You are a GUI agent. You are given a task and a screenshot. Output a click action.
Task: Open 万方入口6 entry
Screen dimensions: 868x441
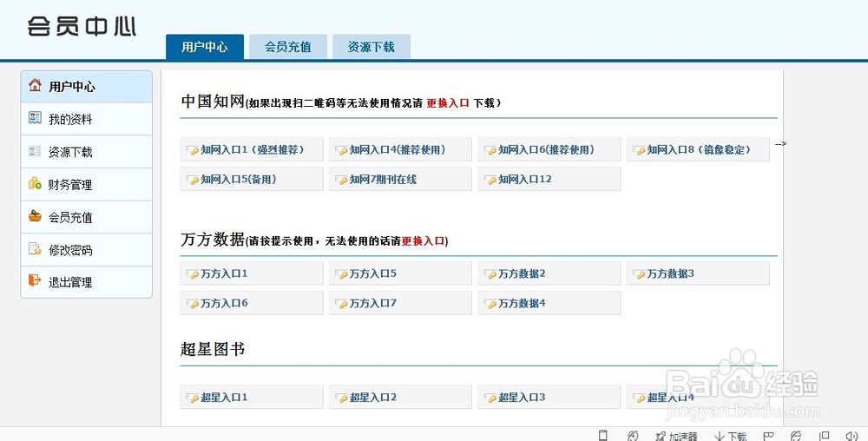pos(252,303)
